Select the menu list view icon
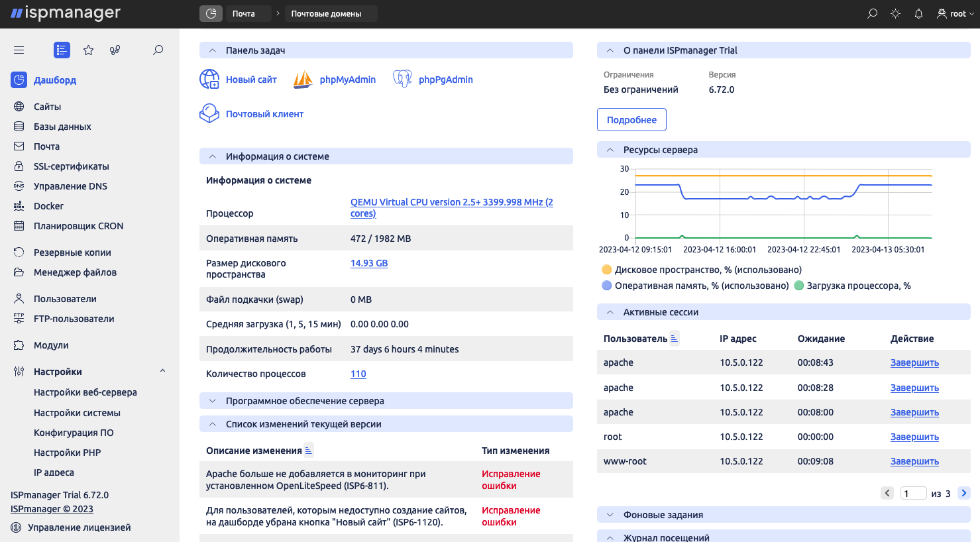 pos(62,50)
